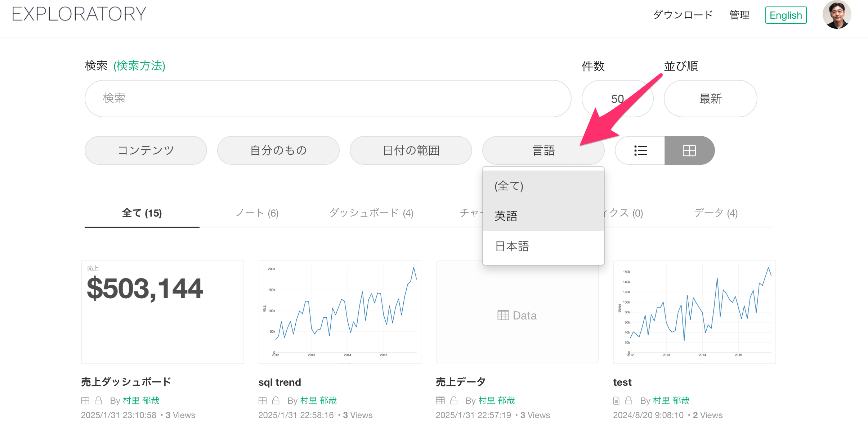
Task: Click the note document icon under test
Action: pos(616,400)
